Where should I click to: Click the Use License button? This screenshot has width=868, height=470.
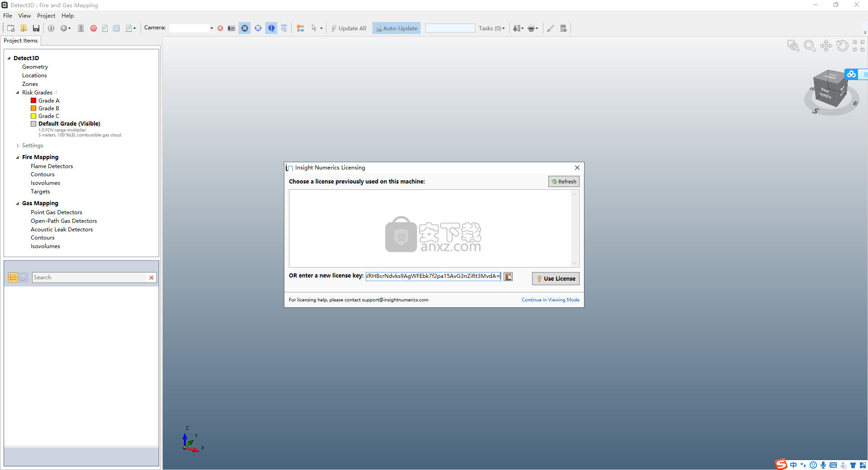(556, 278)
